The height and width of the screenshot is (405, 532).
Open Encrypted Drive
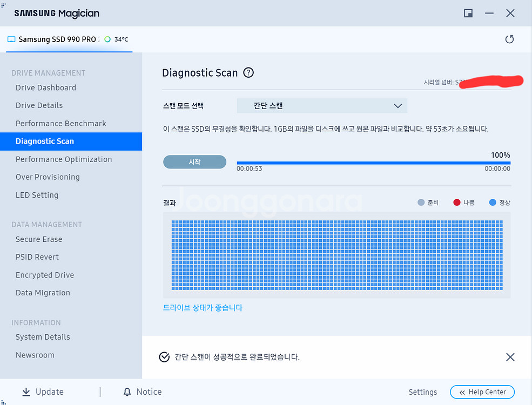pos(45,275)
